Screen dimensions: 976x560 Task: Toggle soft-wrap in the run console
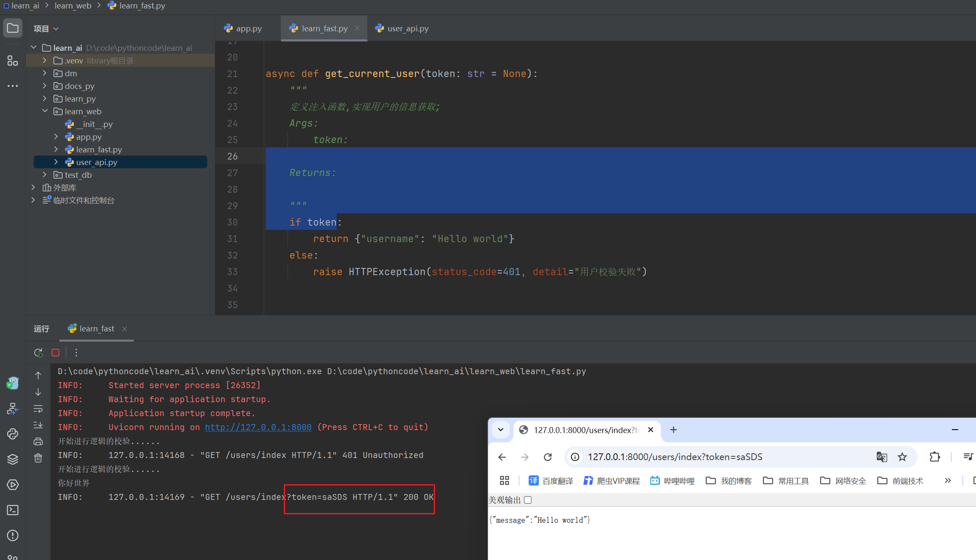[x=38, y=409]
